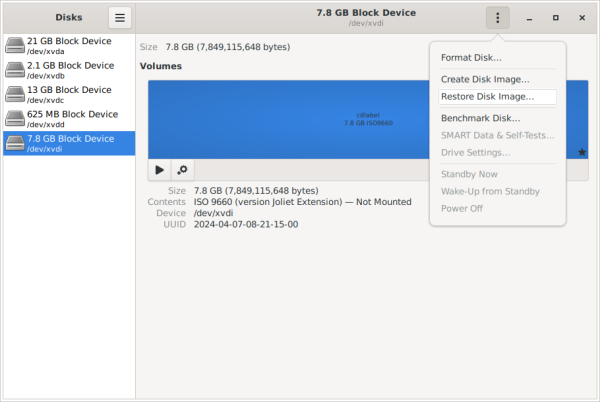Screen dimensions: 600x402
Task: Select Restore Disk Image… option
Action: coord(487,97)
